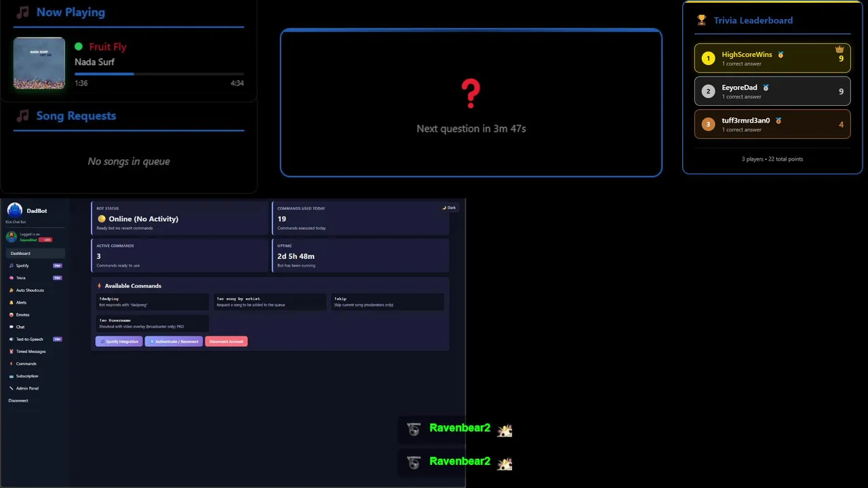Viewport: 868px width, 488px height.
Task: Click the crown icon on HighScoreWins row
Action: 840,49
